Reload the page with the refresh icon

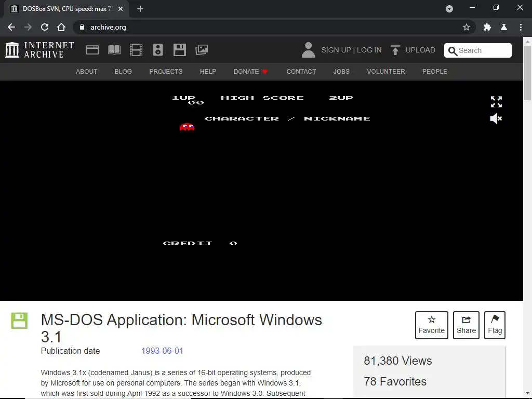pyautogui.click(x=45, y=27)
